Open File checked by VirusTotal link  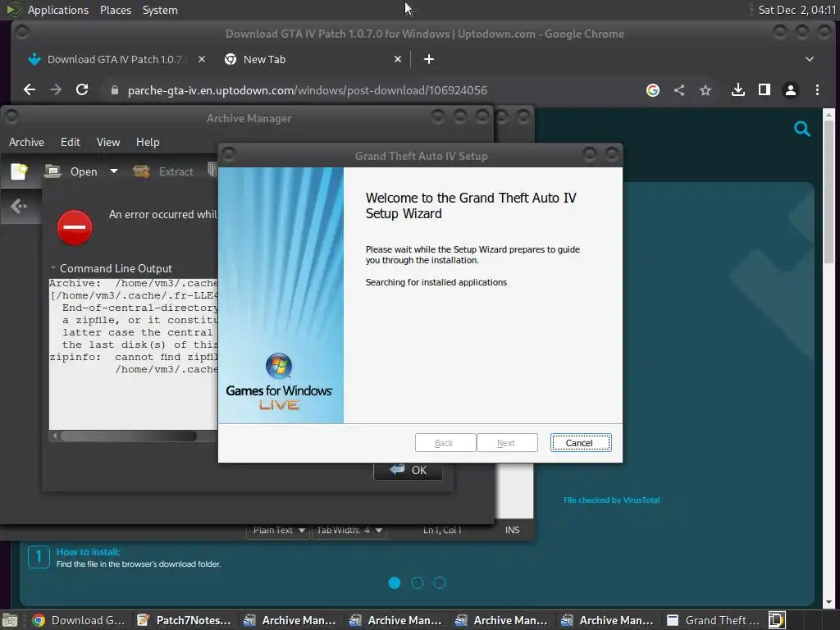click(x=611, y=500)
